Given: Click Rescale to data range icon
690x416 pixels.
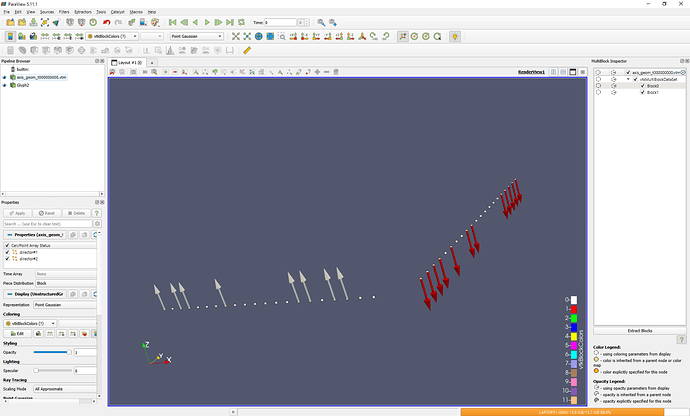Looking at the screenshot, I should click(x=44, y=37).
